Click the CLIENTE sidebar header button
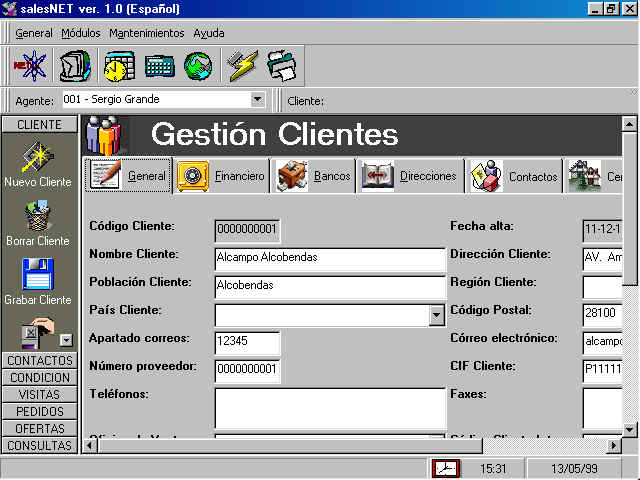Image resolution: width=640 pixels, height=480 pixels. click(x=39, y=124)
